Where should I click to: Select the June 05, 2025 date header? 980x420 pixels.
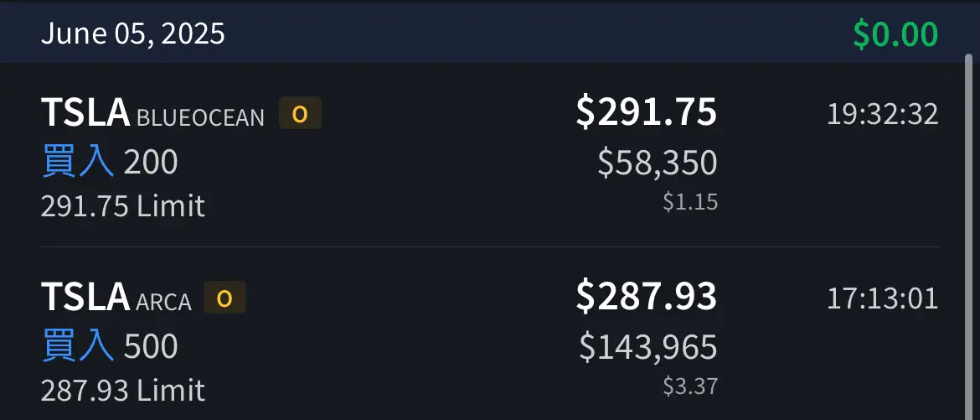click(x=132, y=34)
